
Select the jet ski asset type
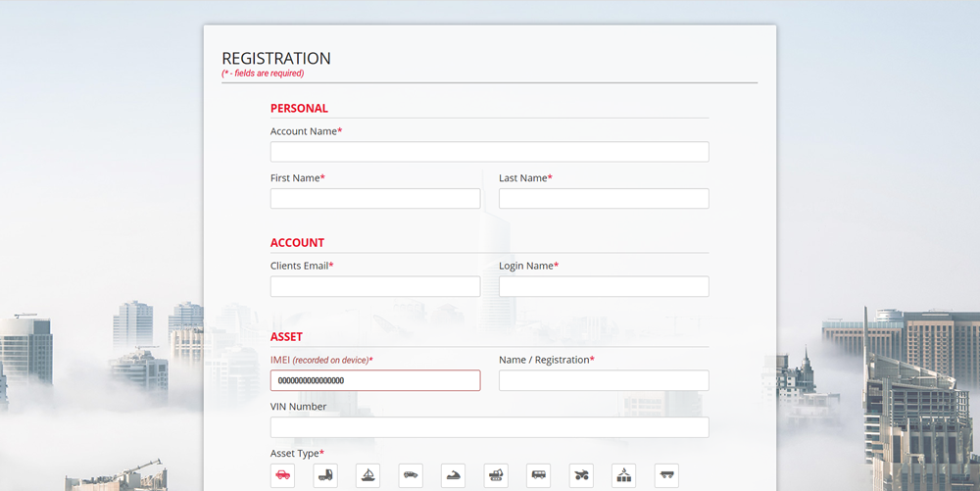click(x=453, y=475)
